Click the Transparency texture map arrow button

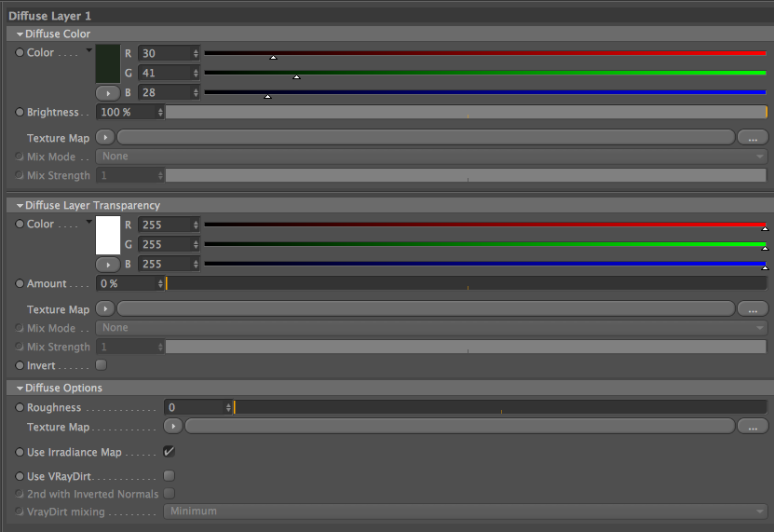pyautogui.click(x=105, y=308)
